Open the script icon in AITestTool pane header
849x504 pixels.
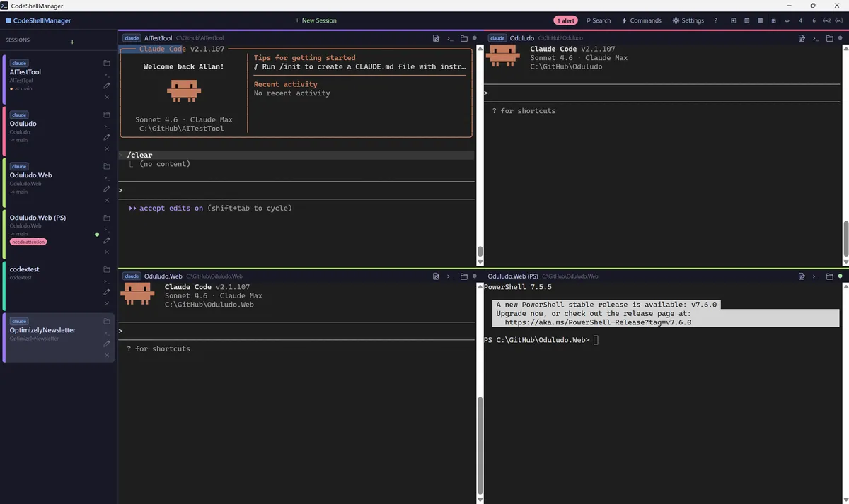437,38
